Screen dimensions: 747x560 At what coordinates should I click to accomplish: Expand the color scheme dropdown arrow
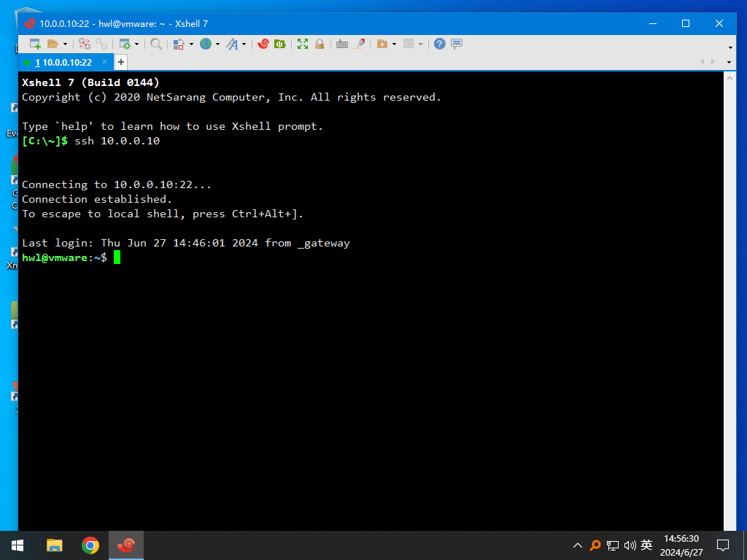point(192,44)
